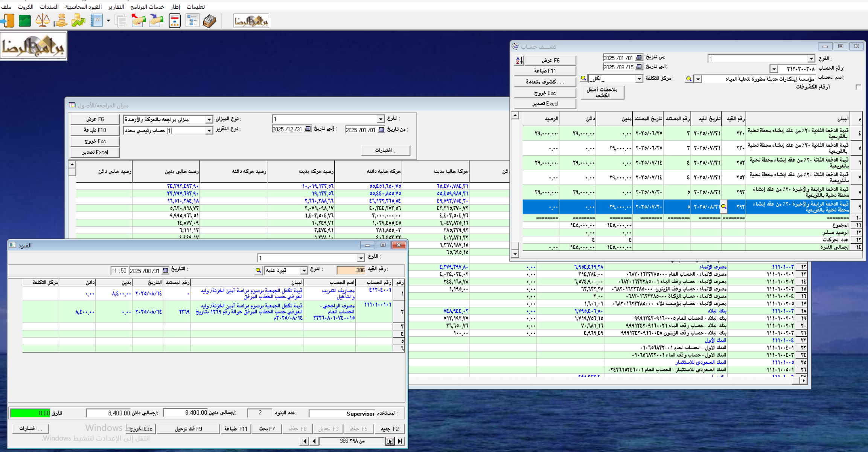Click the coins with green arrow icon
The width and height of the screenshot is (868, 452).
(78, 21)
